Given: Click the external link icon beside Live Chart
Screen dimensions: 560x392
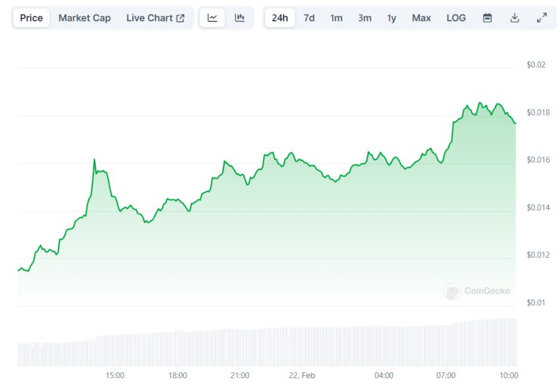Looking at the screenshot, I should click(181, 18).
